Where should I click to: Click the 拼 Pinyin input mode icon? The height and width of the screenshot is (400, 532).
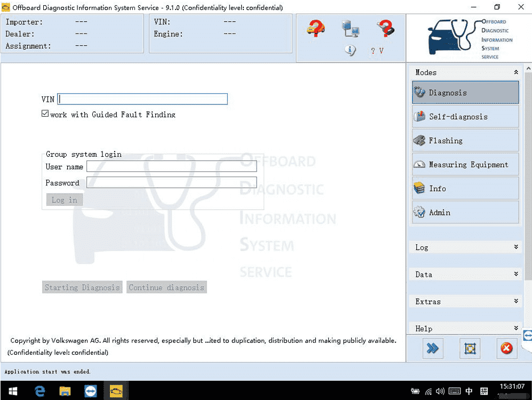[x=484, y=391]
